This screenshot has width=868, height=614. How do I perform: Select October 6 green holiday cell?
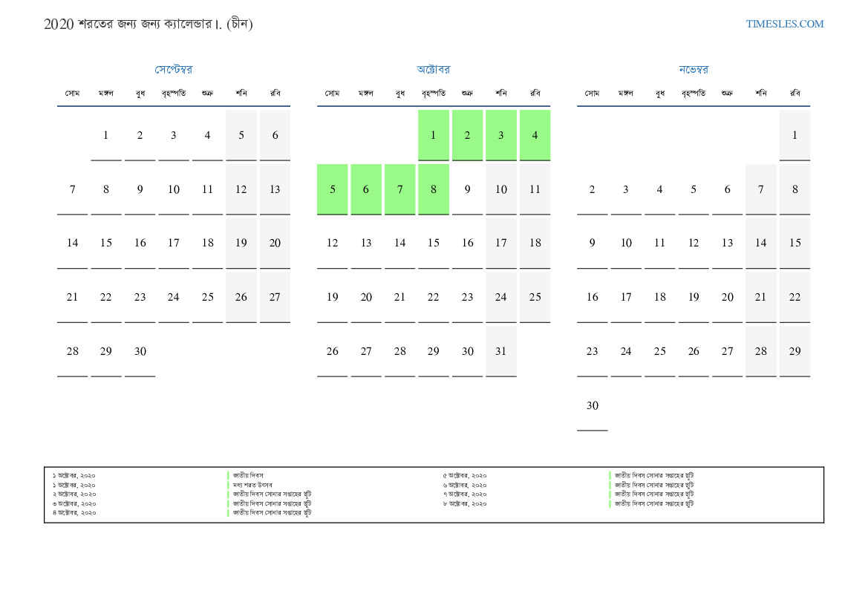(366, 189)
